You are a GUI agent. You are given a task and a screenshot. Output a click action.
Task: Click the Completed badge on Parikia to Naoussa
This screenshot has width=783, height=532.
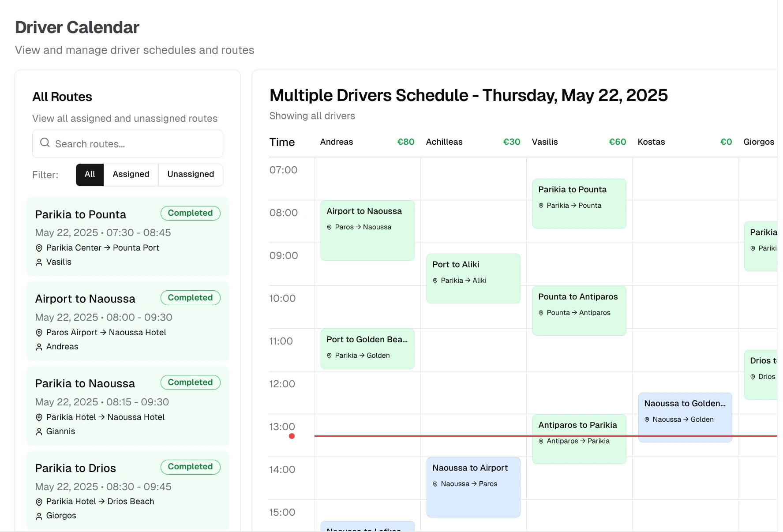pyautogui.click(x=190, y=382)
